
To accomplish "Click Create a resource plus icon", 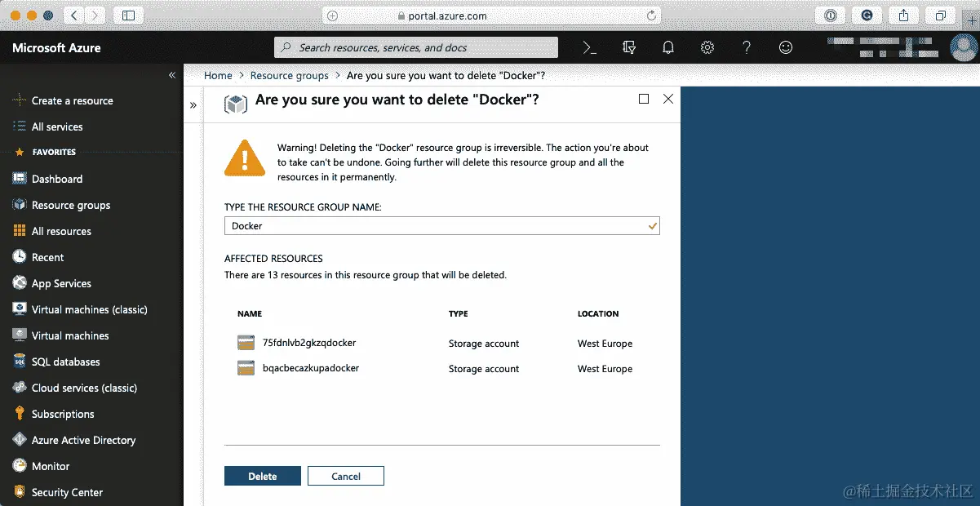I will 20,100.
